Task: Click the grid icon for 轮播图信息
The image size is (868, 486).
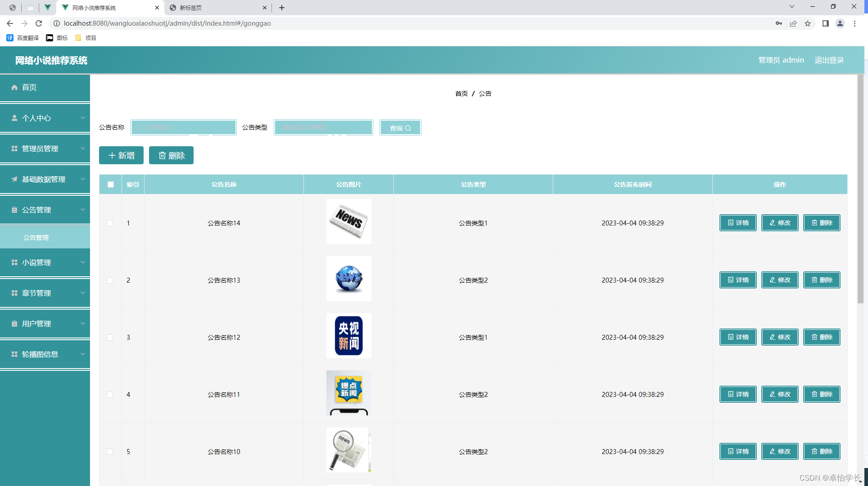Action: (14, 354)
